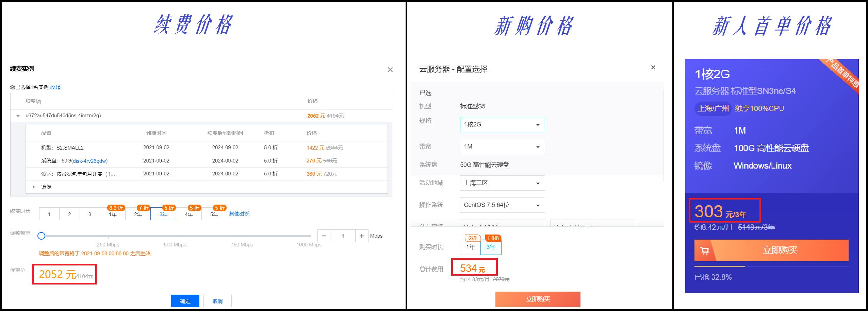
Task: Click the 已抢 32.8% progress bar
Action: pos(771,266)
